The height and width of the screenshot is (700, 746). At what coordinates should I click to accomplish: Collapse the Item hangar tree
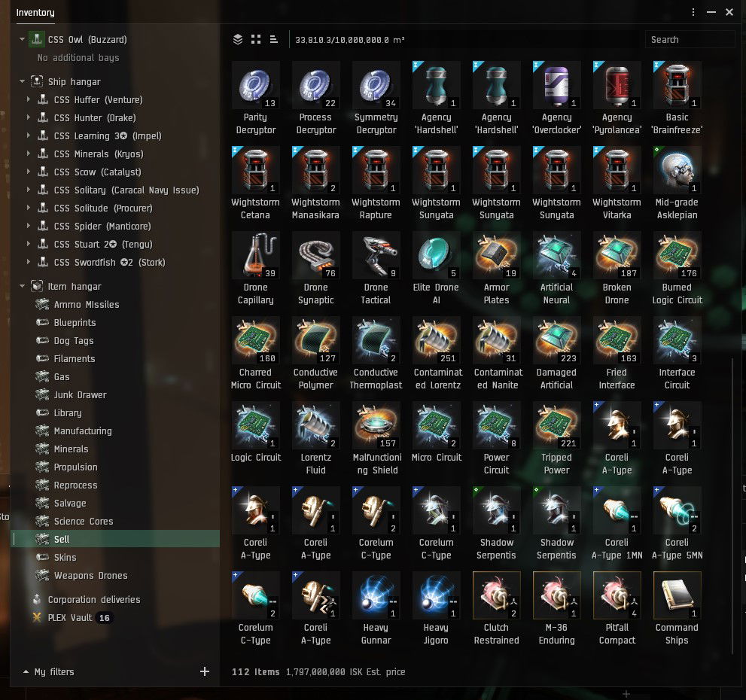click(22, 287)
